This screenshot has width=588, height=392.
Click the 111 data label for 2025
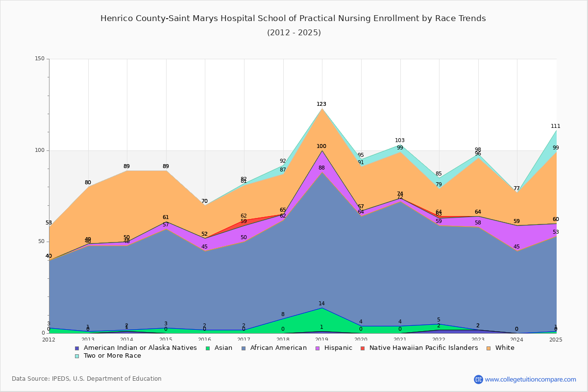[x=556, y=126]
